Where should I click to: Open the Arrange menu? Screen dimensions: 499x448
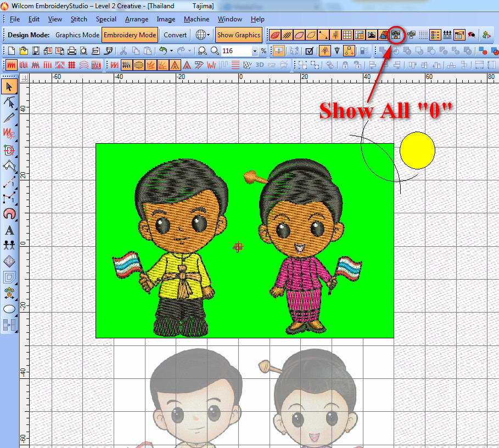pyautogui.click(x=137, y=19)
